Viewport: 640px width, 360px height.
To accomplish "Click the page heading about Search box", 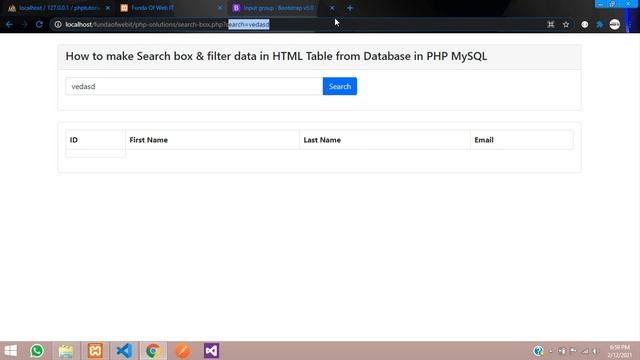I will click(x=276, y=56).
